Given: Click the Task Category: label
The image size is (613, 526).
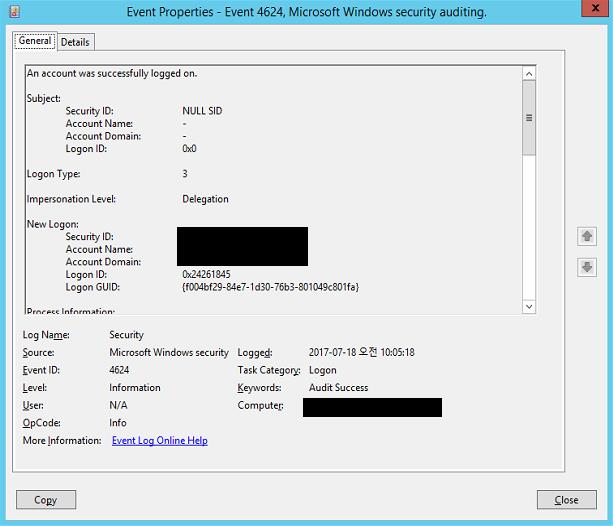Looking at the screenshot, I should pyautogui.click(x=269, y=370).
